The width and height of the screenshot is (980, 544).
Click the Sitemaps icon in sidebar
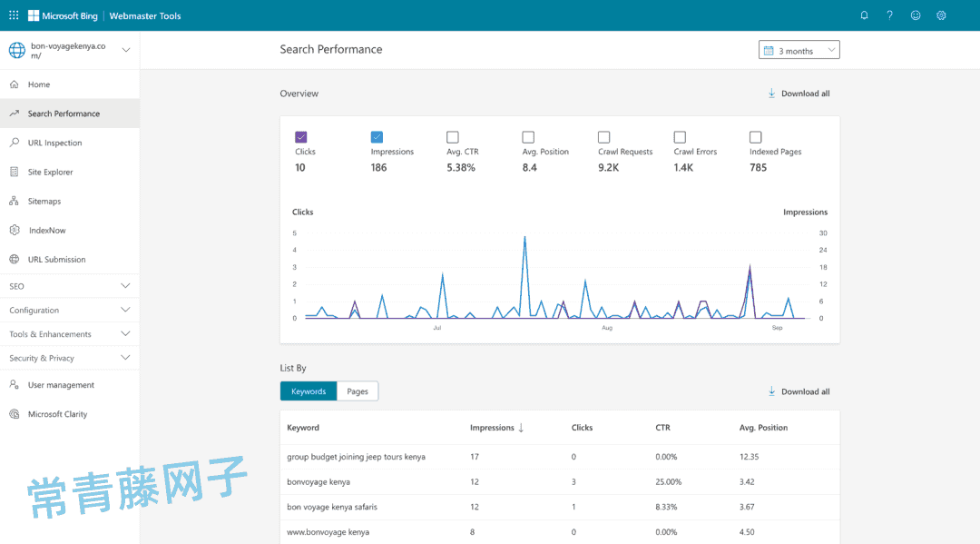coord(14,201)
